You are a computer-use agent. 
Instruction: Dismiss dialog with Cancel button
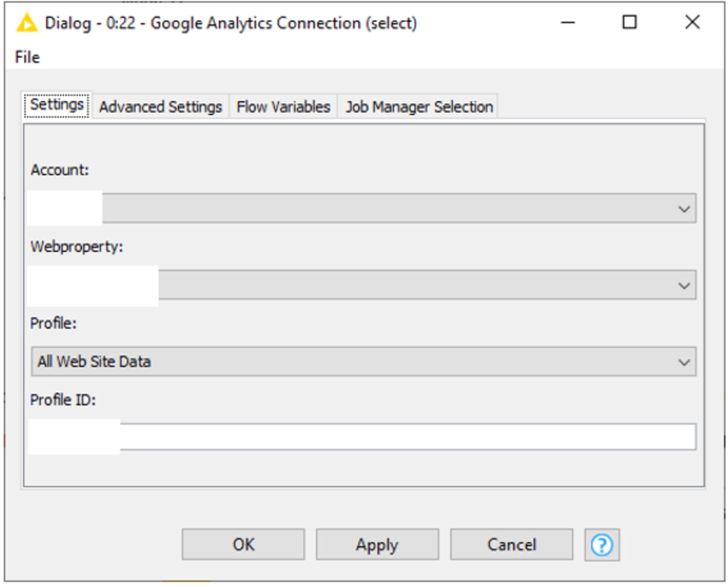511,544
